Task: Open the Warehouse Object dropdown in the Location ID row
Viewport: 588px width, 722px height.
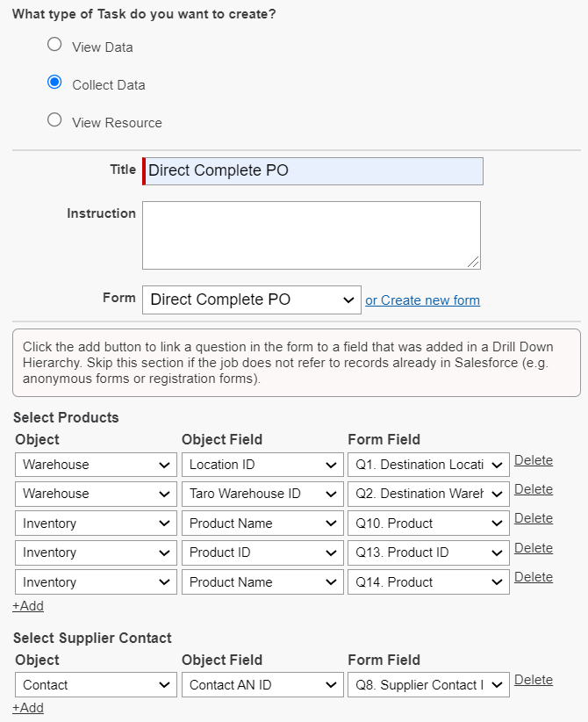Action: pos(96,465)
